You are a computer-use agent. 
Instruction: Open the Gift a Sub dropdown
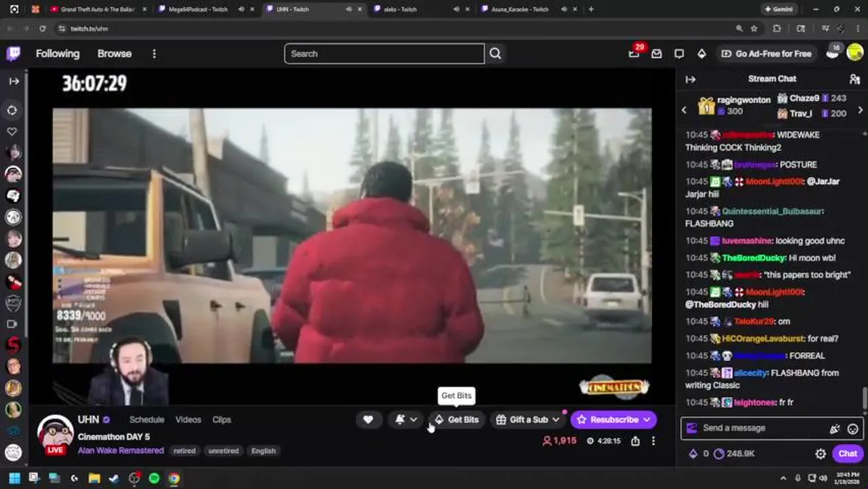tap(528, 420)
